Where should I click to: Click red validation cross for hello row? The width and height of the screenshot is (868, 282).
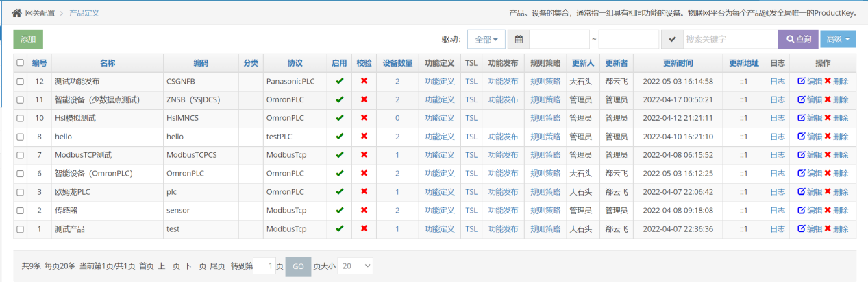coord(364,137)
